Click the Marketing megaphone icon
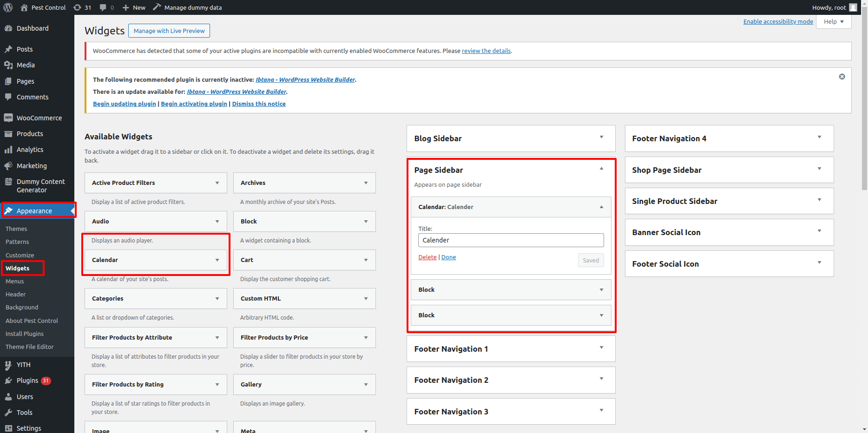Image resolution: width=868 pixels, height=433 pixels. [x=8, y=166]
